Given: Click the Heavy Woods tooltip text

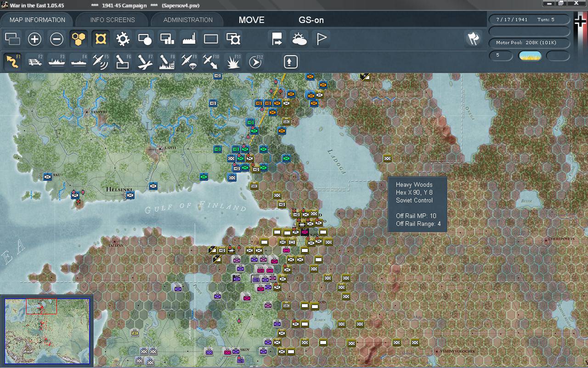Looking at the screenshot, I should coord(414,184).
